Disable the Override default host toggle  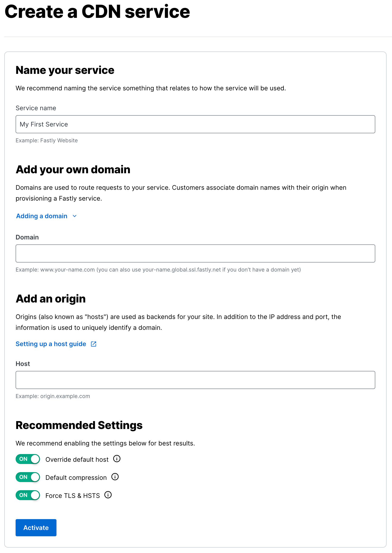click(x=28, y=459)
